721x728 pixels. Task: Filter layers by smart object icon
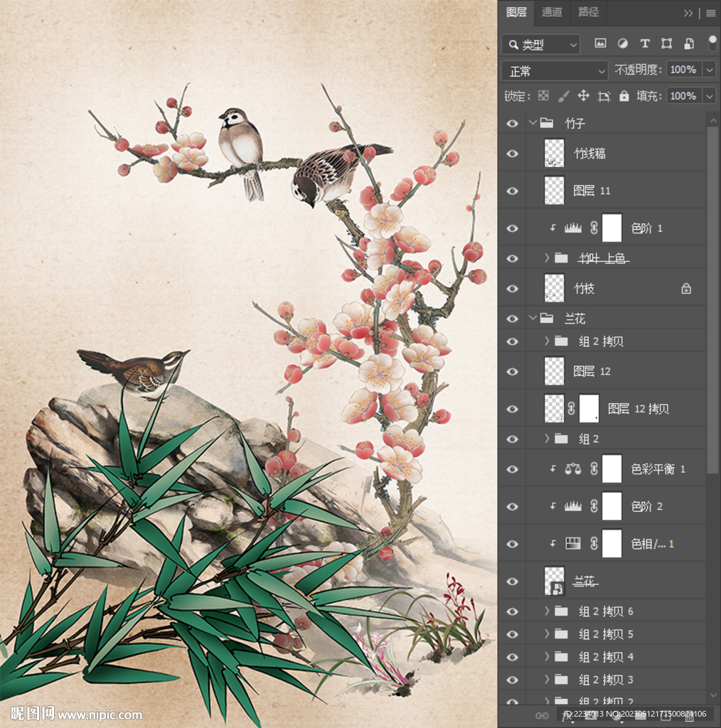(689, 43)
